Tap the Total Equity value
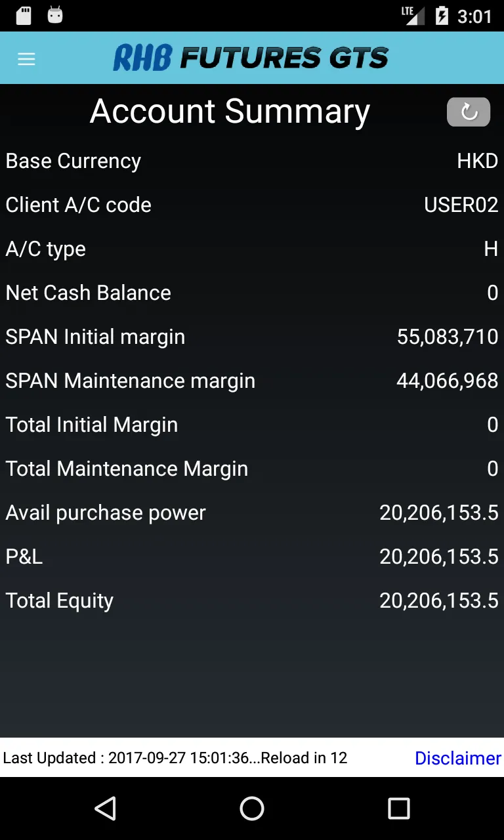This screenshot has height=840, width=504. click(x=438, y=600)
